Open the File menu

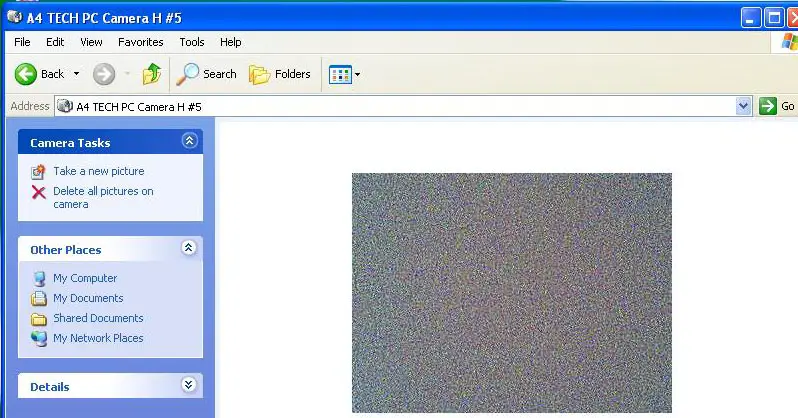coord(23,42)
